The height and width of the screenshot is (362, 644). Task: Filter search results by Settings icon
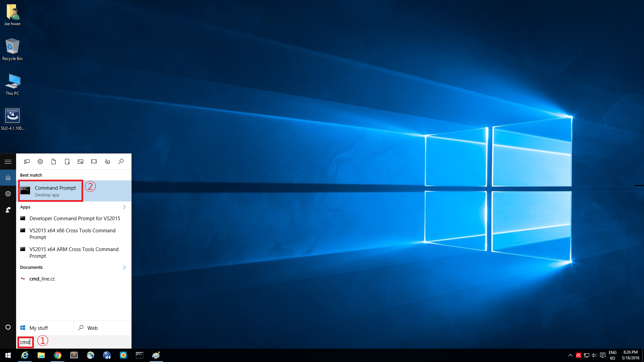pos(40,162)
